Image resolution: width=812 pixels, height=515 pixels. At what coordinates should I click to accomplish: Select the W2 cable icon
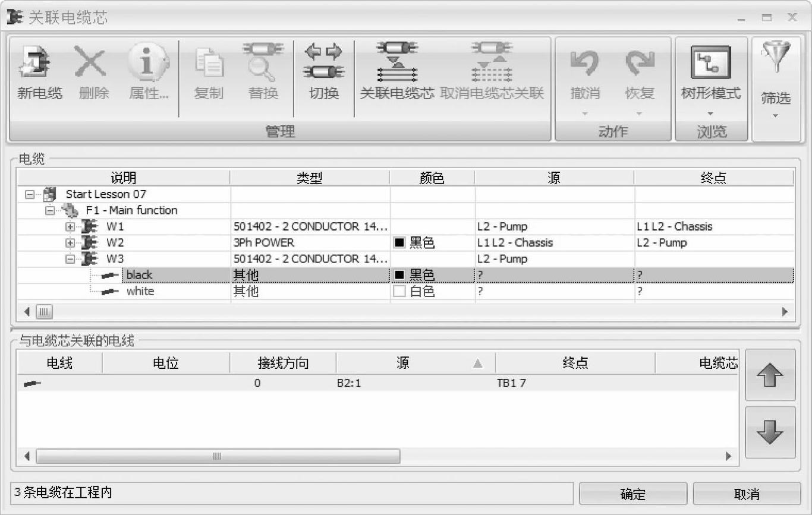point(90,242)
